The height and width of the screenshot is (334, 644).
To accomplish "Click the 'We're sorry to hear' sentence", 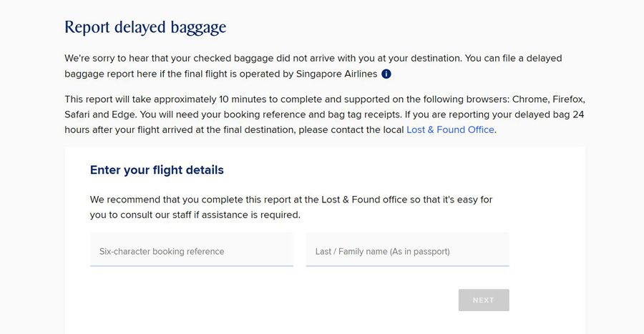I will (x=107, y=58).
